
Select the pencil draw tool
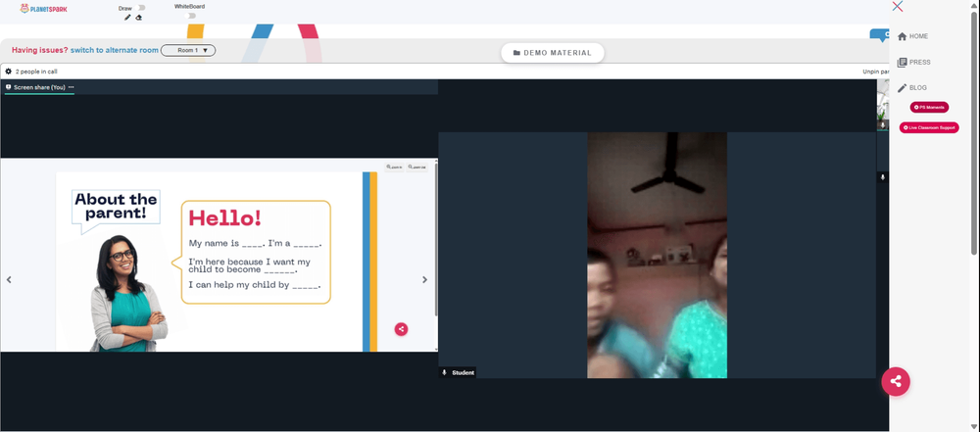click(127, 18)
